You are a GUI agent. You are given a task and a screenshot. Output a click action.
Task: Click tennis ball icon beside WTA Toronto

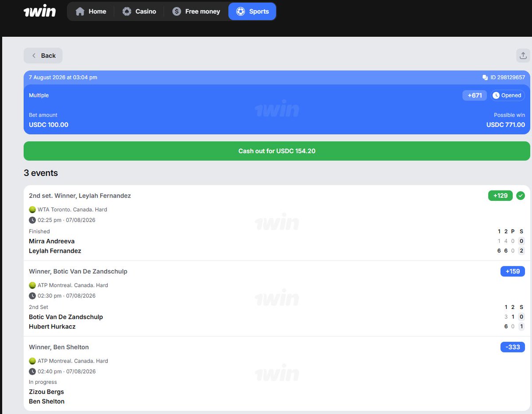point(32,210)
